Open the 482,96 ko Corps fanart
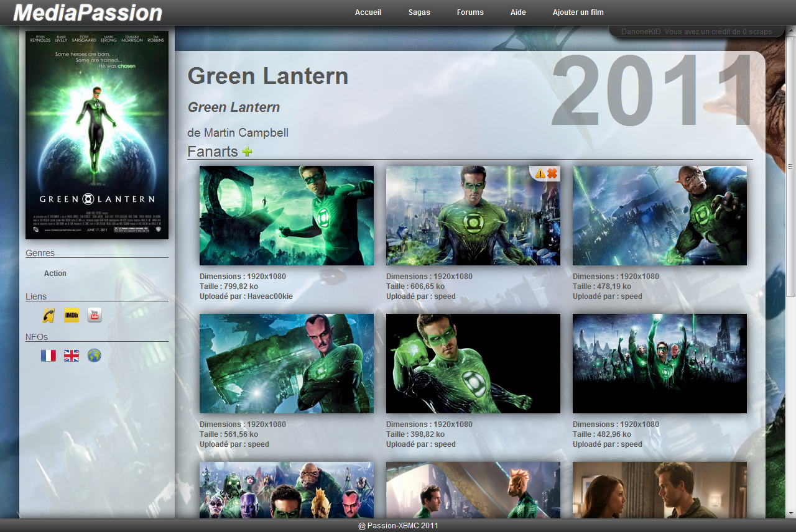 pyautogui.click(x=660, y=364)
